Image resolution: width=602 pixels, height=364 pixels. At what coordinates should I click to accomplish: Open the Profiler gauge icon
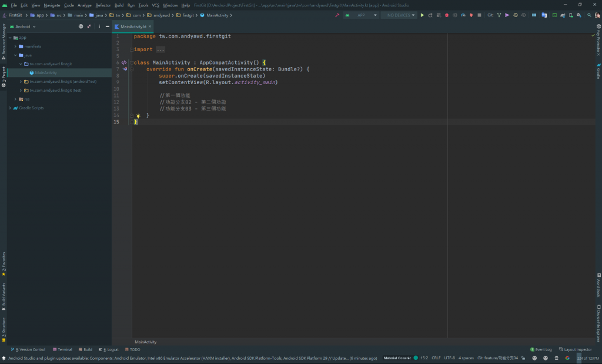click(463, 15)
